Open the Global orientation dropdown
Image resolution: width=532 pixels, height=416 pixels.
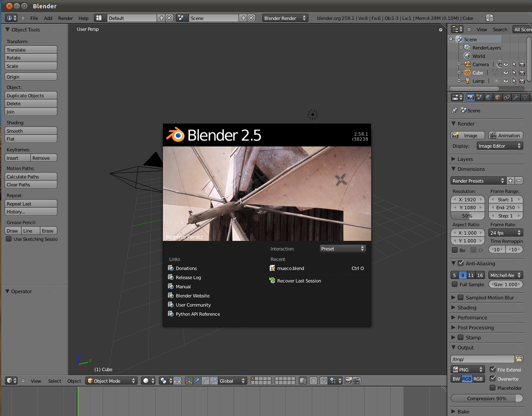click(x=232, y=381)
